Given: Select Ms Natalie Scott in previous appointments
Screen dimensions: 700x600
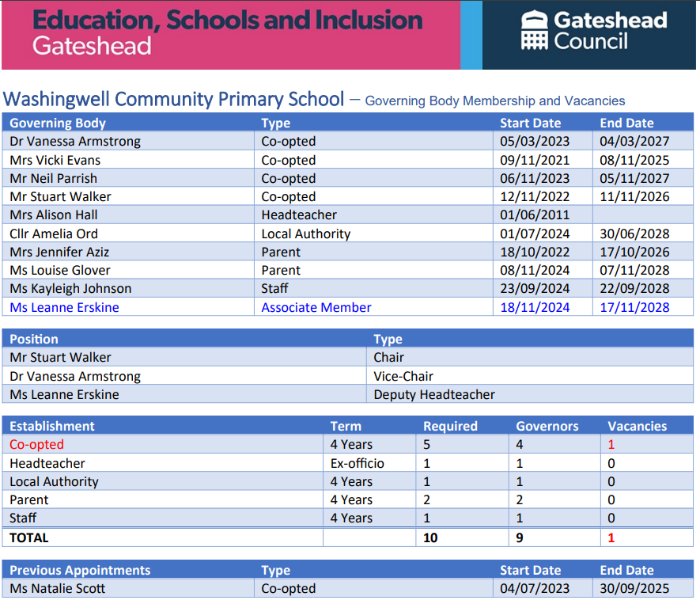Looking at the screenshot, I should coord(58,588).
